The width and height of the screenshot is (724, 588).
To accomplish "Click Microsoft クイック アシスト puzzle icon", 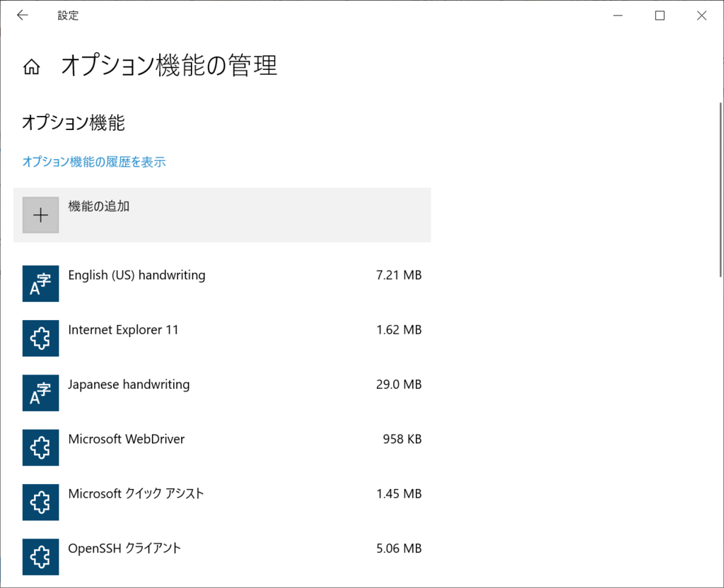I will pos(40,502).
